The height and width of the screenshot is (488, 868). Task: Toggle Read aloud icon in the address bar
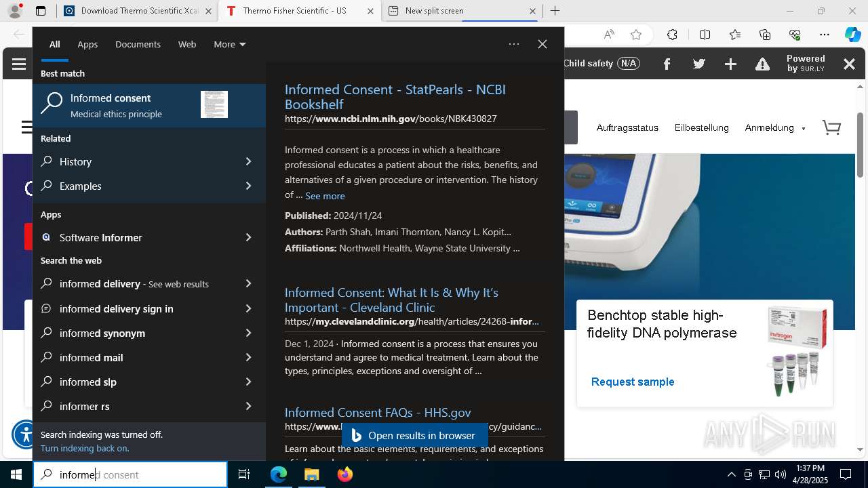609,35
